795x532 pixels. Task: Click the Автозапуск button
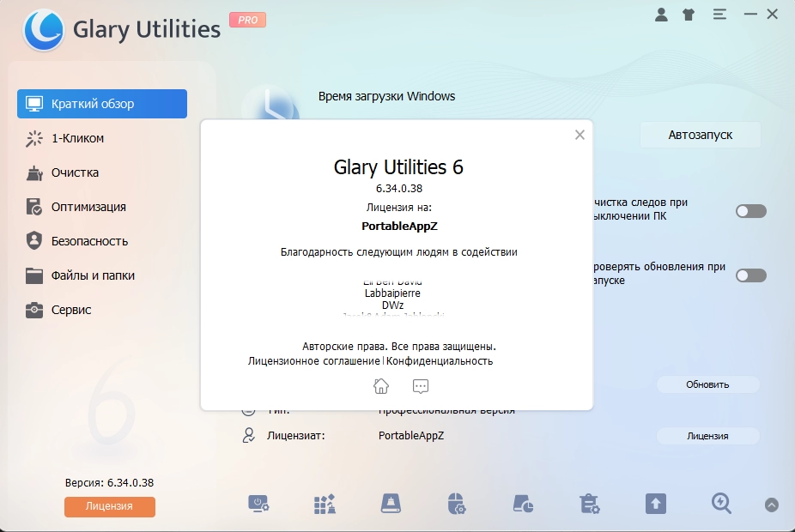pyautogui.click(x=701, y=135)
